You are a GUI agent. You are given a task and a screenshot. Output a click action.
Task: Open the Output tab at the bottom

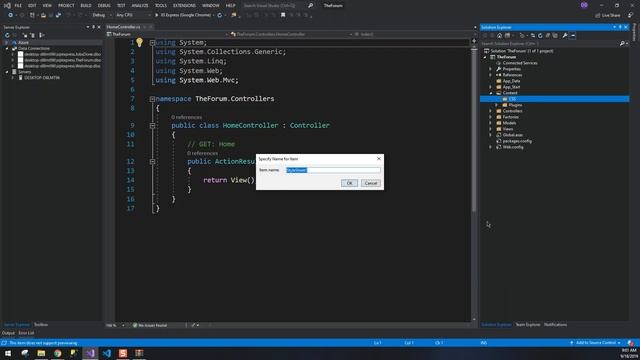[x=8, y=333]
